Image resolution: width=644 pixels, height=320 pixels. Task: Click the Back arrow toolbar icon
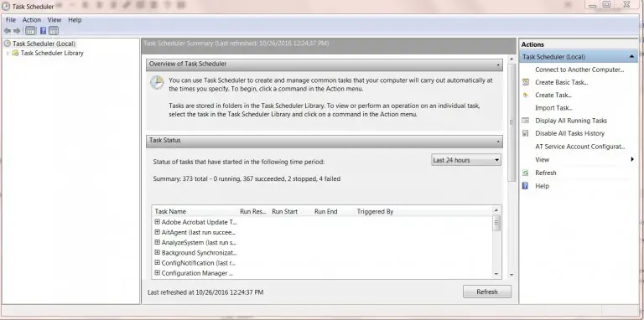7,31
